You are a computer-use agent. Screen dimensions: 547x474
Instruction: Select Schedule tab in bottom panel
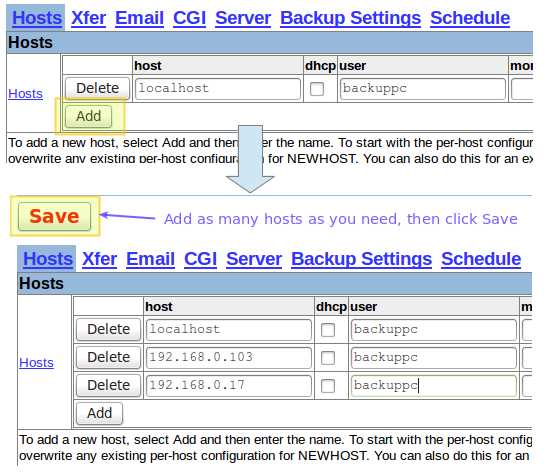coord(481,259)
